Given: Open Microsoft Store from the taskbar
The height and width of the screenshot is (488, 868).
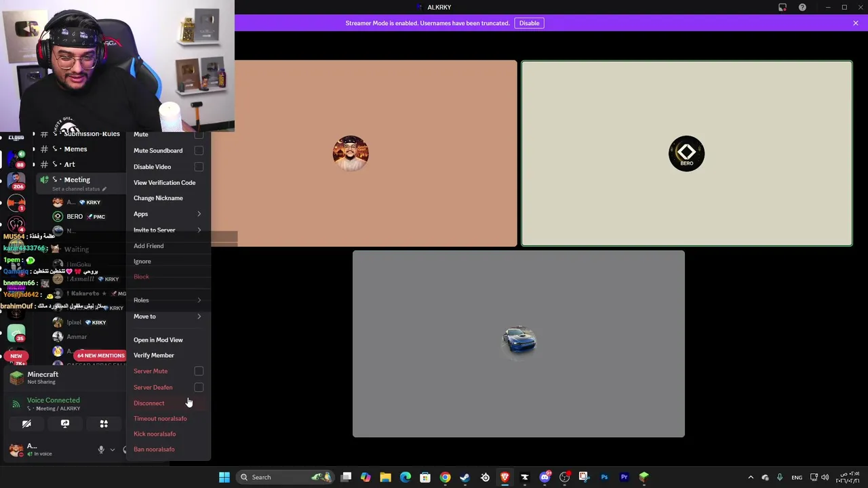Looking at the screenshot, I should tap(425, 477).
